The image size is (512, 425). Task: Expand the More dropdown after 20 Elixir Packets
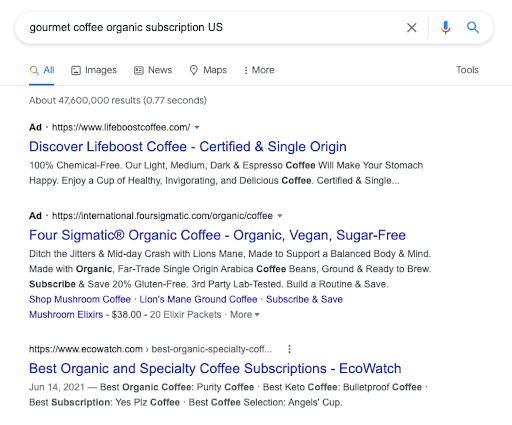click(x=245, y=315)
